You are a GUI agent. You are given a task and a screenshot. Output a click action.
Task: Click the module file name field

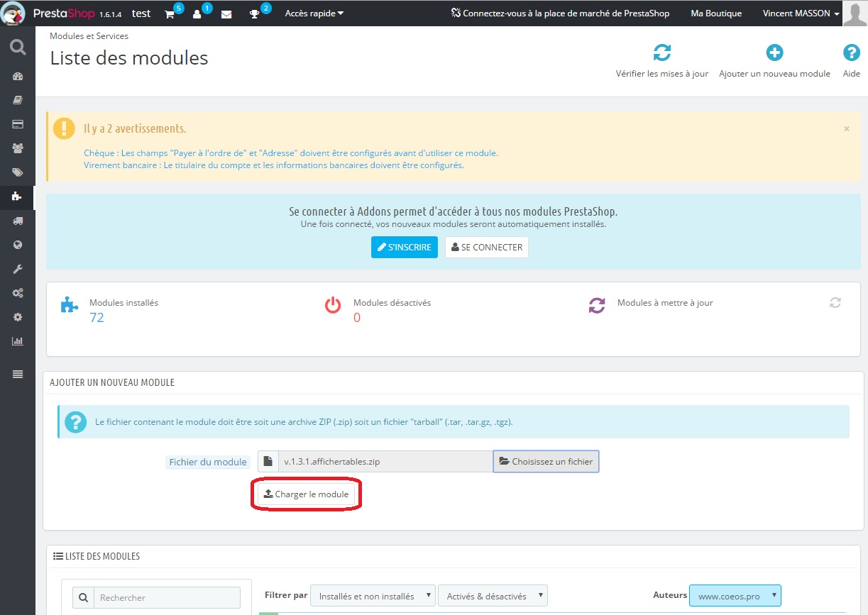pos(385,461)
